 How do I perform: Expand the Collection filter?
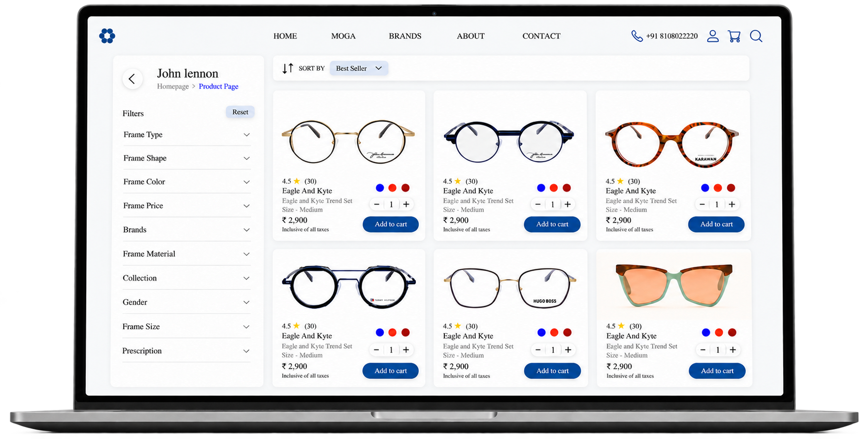click(187, 278)
